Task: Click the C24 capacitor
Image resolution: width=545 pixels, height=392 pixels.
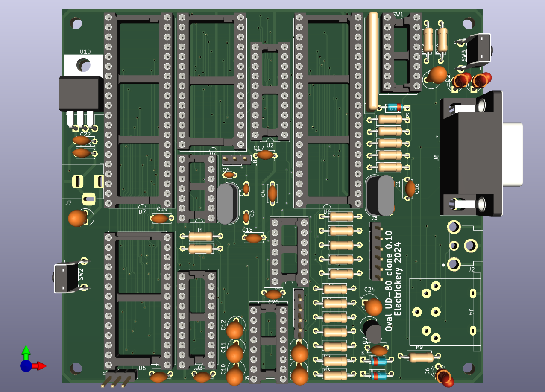Action: point(373,307)
